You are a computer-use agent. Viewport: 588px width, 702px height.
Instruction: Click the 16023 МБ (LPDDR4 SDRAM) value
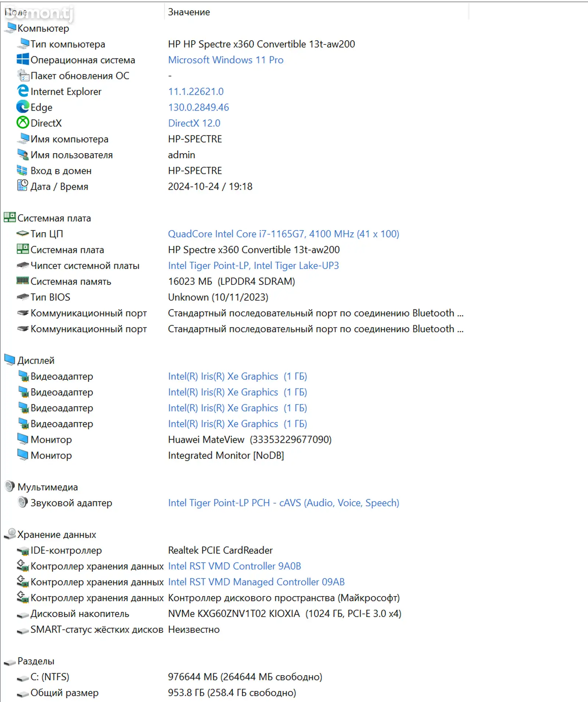[232, 281]
